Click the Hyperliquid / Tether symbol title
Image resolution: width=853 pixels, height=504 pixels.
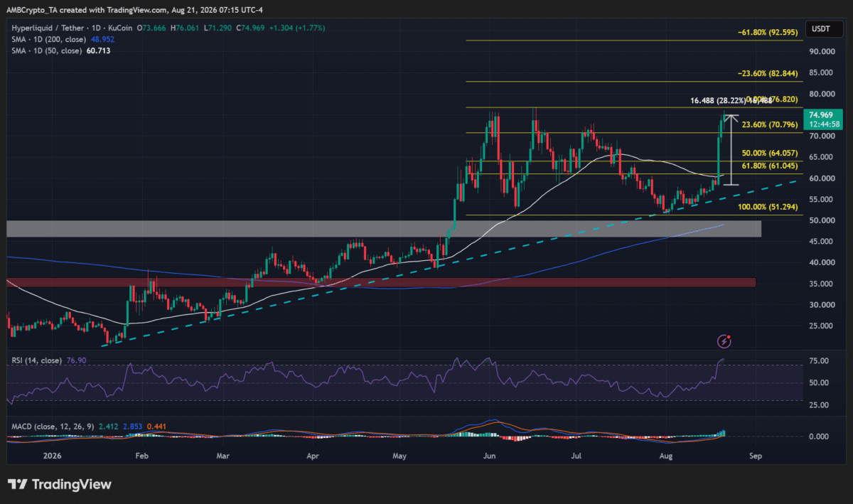tap(65, 28)
